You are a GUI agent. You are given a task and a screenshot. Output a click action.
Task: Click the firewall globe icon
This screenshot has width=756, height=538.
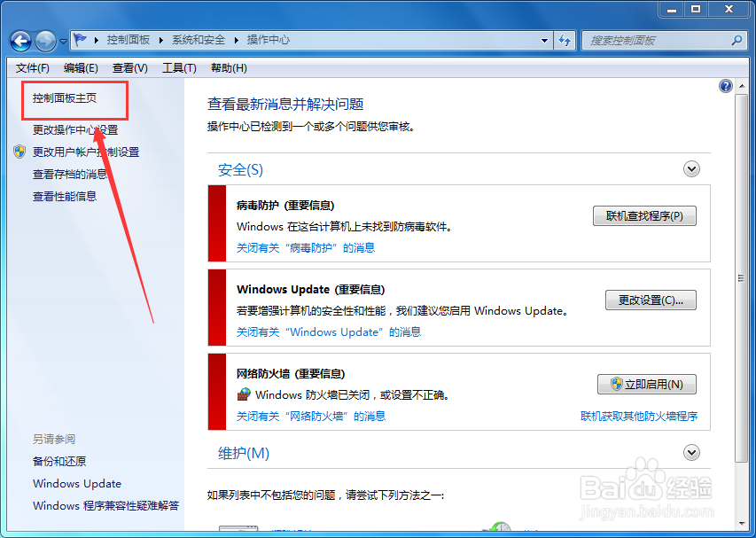244,394
